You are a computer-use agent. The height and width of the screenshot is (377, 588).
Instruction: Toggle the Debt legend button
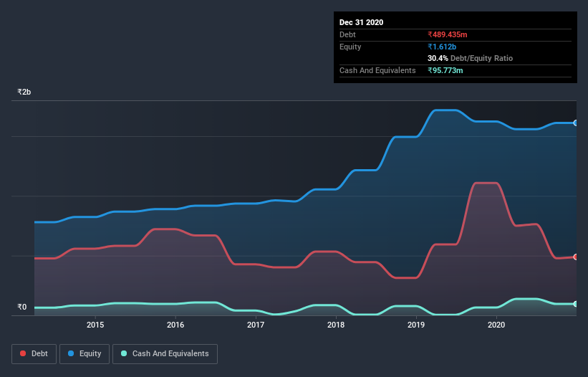click(x=34, y=354)
